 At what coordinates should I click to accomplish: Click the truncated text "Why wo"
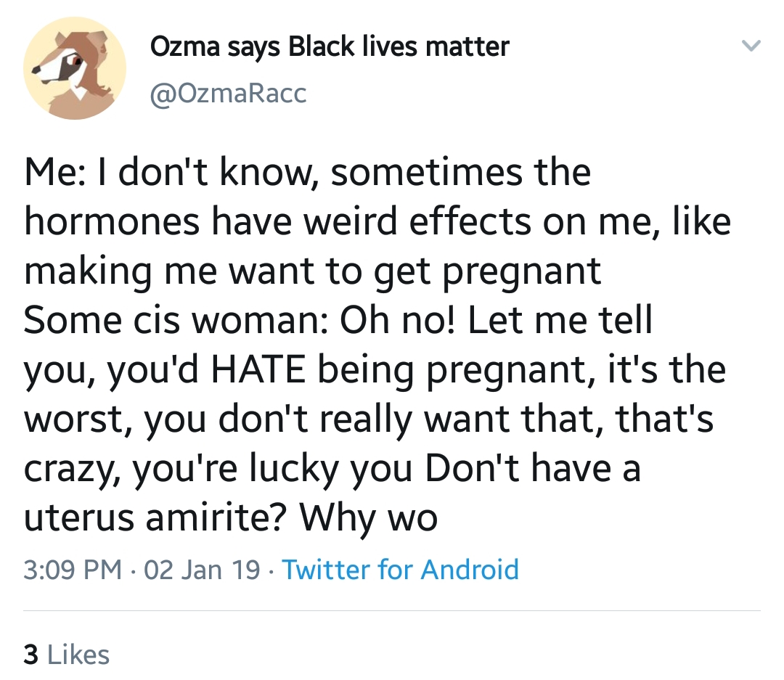click(368, 517)
